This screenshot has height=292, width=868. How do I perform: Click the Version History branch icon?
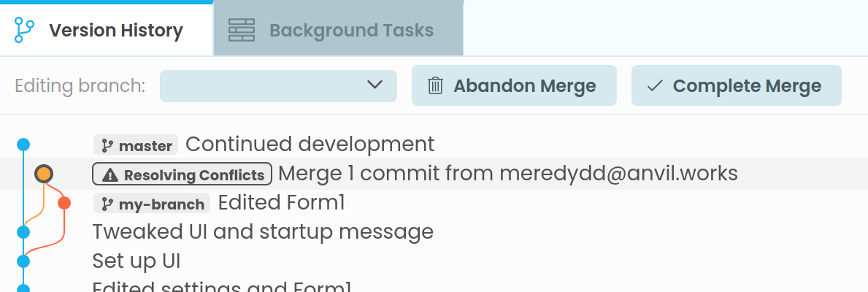tap(24, 31)
